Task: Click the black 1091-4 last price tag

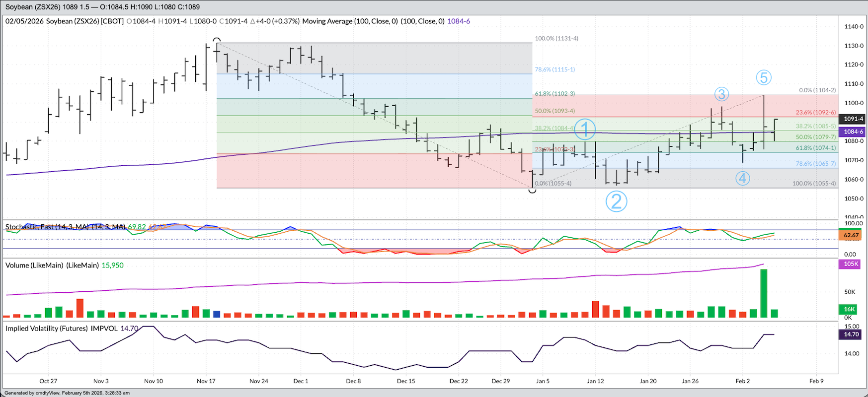Action: [x=853, y=119]
